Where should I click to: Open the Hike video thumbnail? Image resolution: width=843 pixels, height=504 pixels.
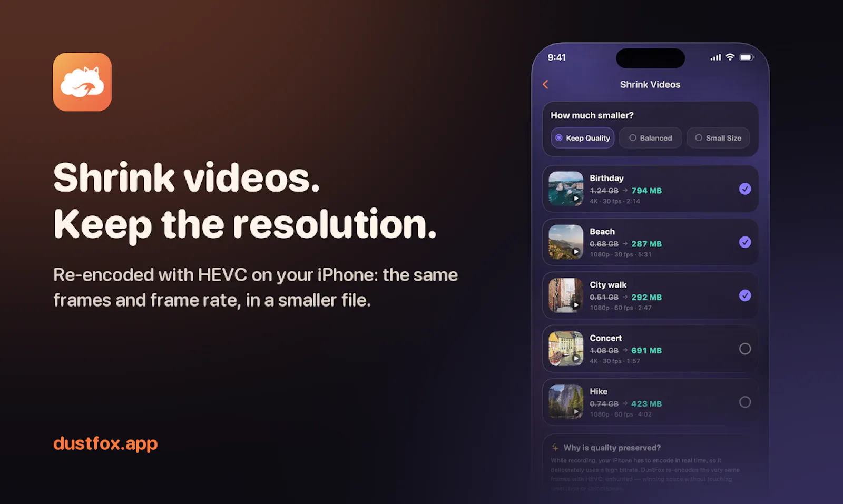tap(566, 402)
